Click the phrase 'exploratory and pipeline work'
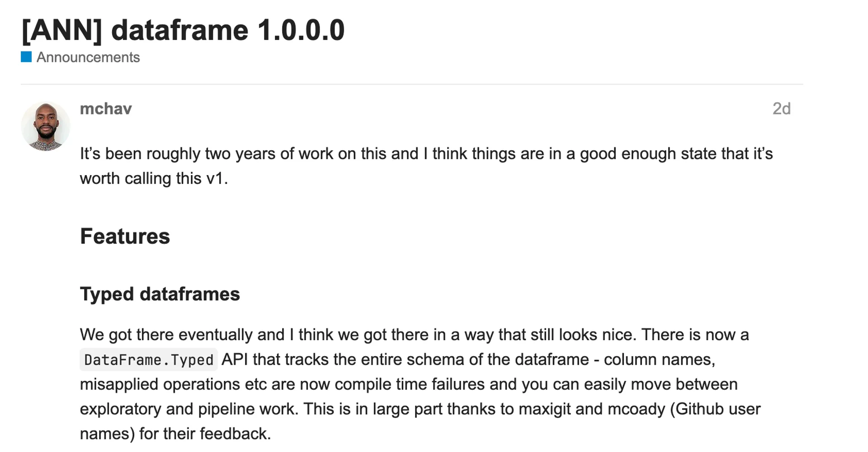The width and height of the screenshot is (868, 452). (x=187, y=409)
